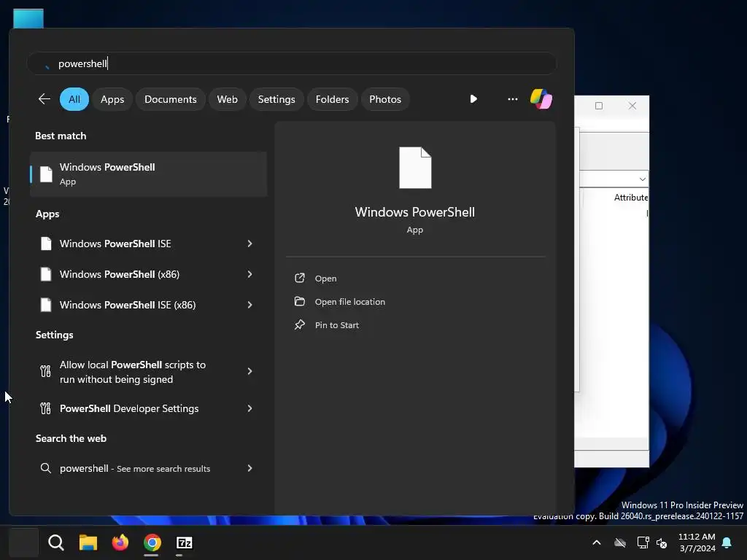The height and width of the screenshot is (560, 747).
Task: Select the All filter tab
Action: click(74, 99)
